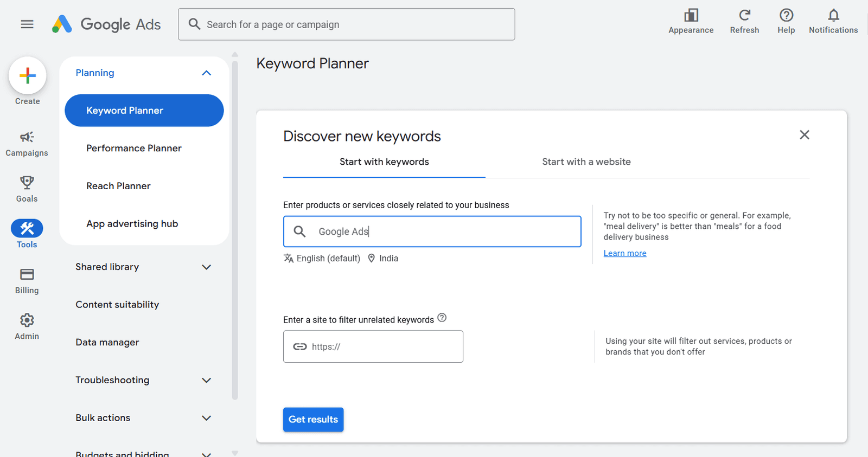Click help icon beside site filter label
This screenshot has width=868, height=457.
442,318
